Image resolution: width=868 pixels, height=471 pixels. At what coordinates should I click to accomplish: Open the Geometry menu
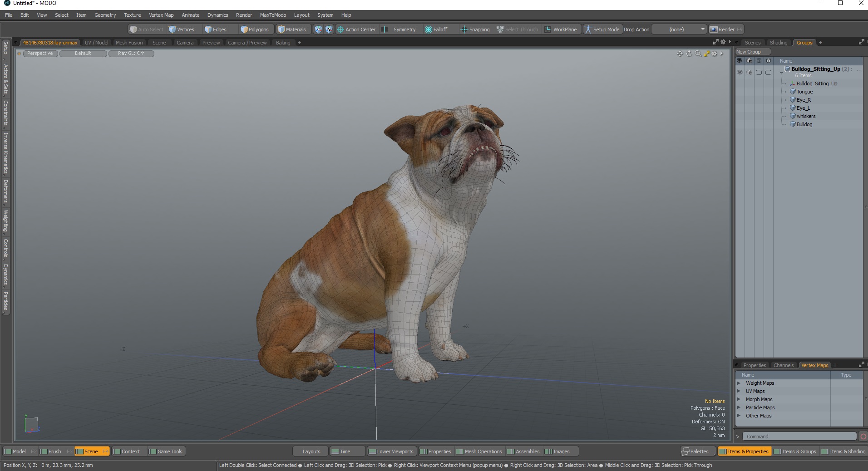coord(105,15)
